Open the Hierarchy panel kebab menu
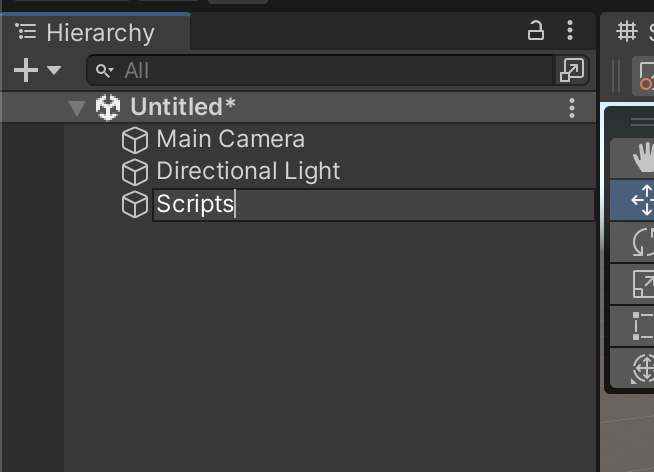 570,30
